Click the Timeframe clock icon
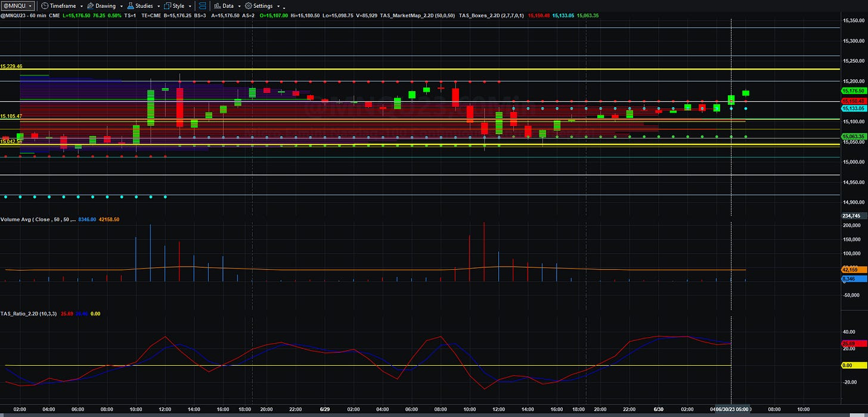 (45, 6)
